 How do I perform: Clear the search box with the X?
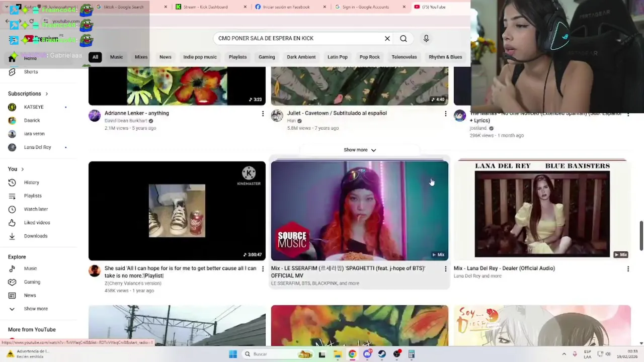pyautogui.click(x=387, y=38)
